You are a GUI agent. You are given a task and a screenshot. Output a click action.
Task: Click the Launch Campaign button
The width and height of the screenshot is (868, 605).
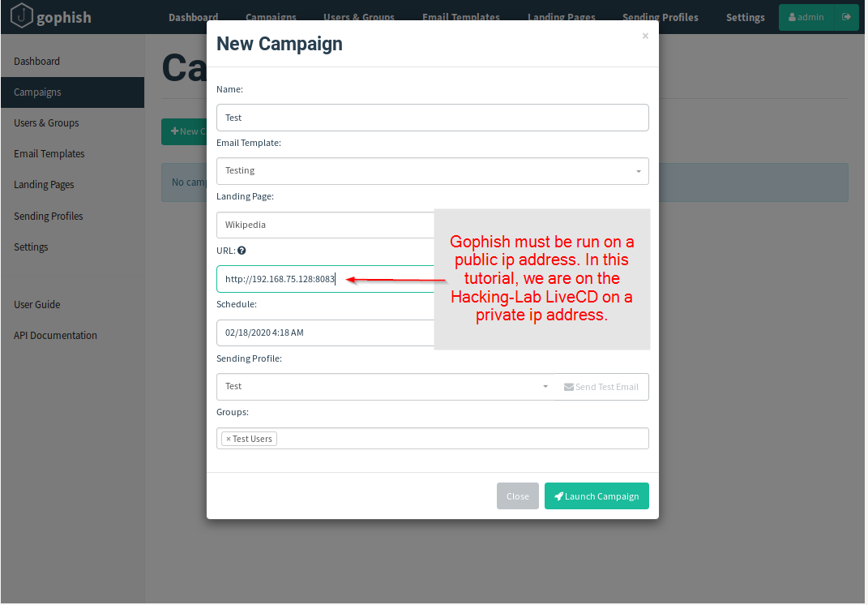(596, 496)
